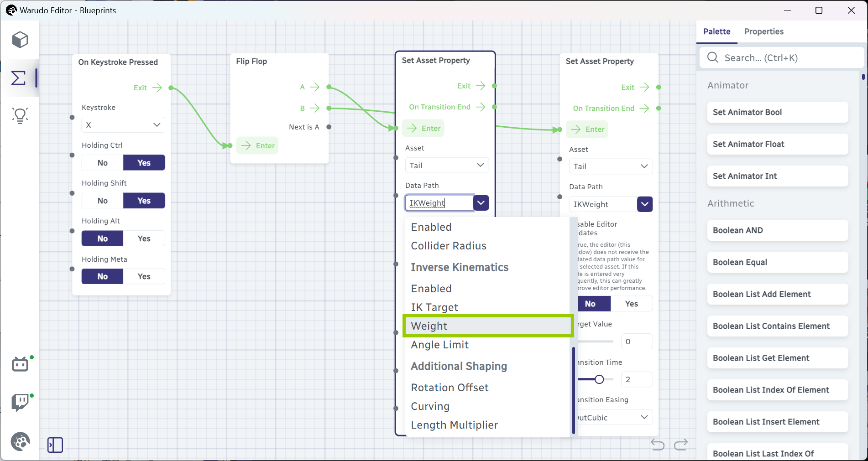The height and width of the screenshot is (461, 868).
Task: Click the Enter port of selected Set Asset Property
Action: (x=424, y=128)
